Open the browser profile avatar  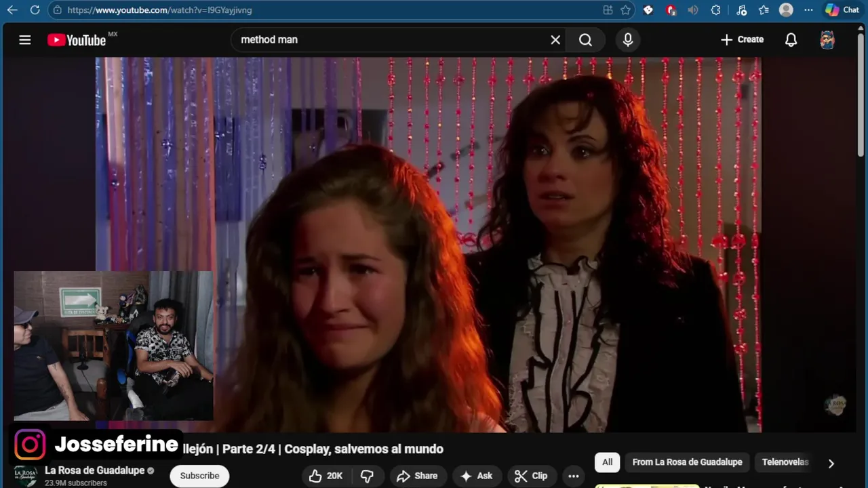(786, 10)
